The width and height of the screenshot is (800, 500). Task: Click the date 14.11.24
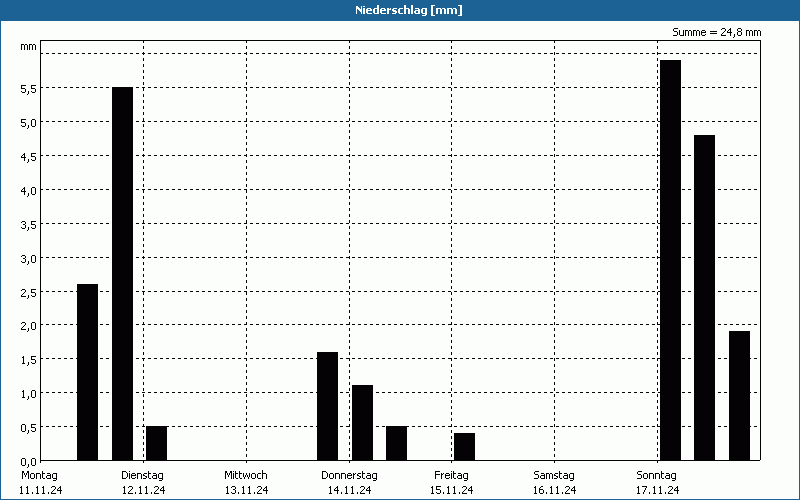pos(349,490)
